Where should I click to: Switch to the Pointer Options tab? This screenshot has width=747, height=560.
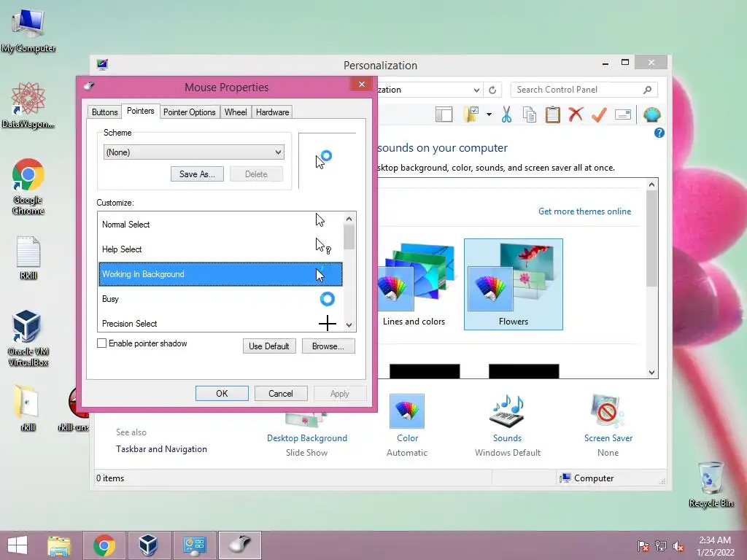pos(189,112)
